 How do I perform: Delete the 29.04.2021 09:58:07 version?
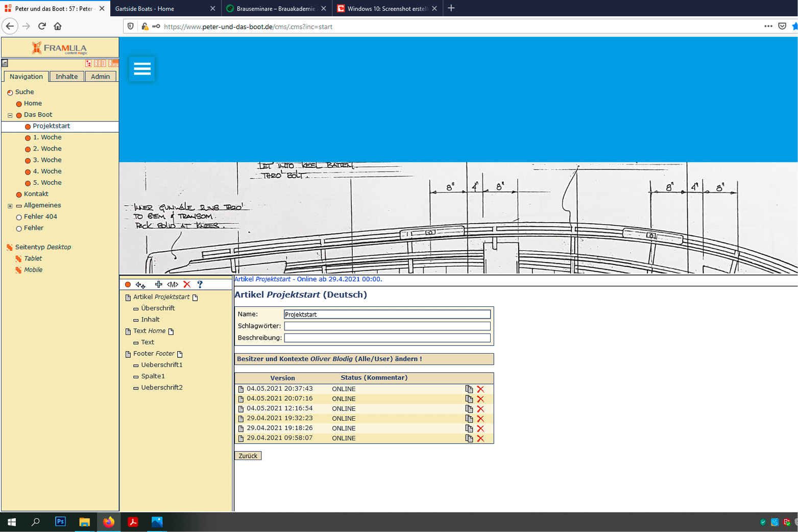pyautogui.click(x=480, y=439)
